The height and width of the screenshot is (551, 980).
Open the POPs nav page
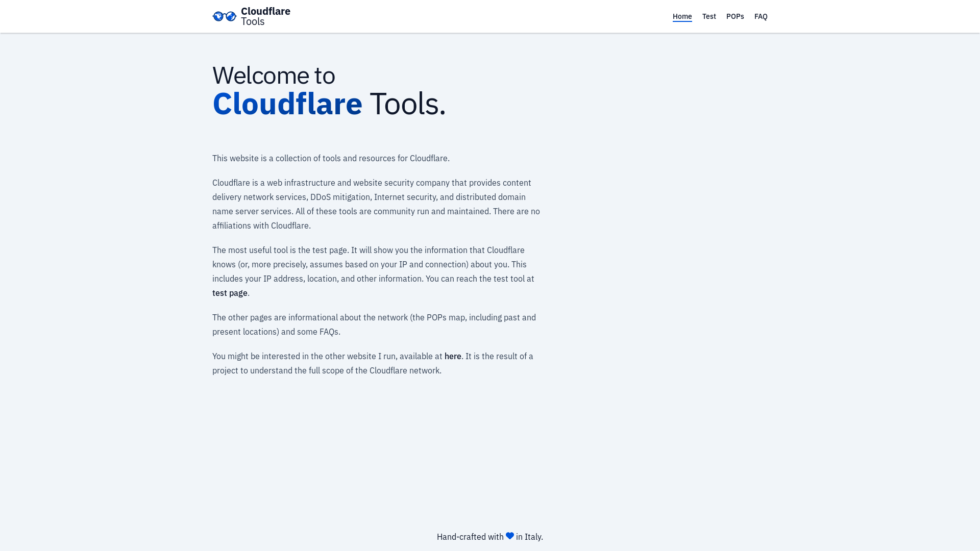coord(735,16)
